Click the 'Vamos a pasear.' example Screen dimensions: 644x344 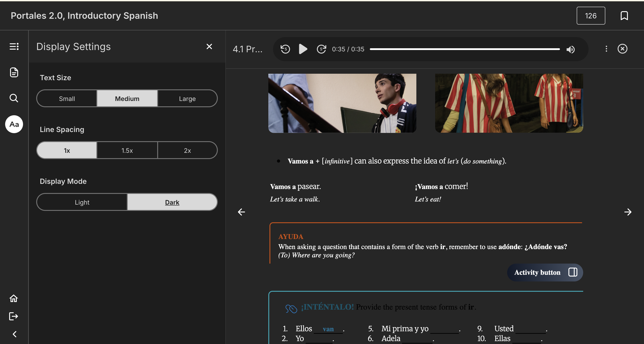(x=295, y=186)
